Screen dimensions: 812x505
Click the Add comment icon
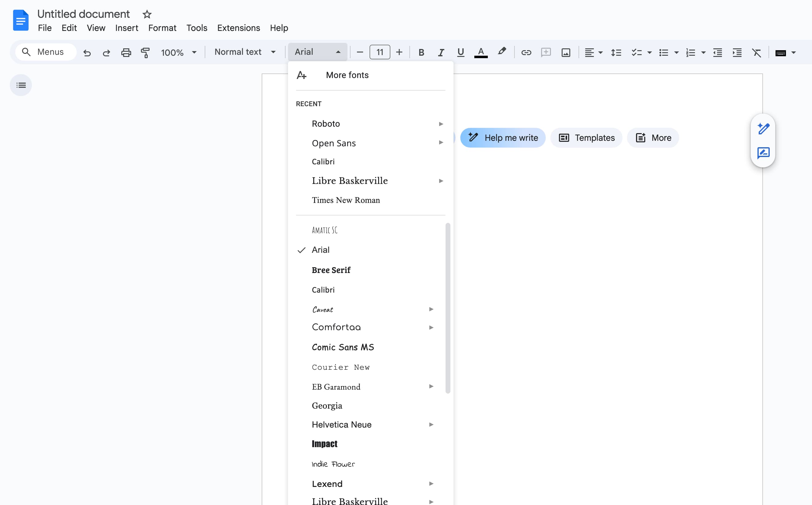[545, 52]
